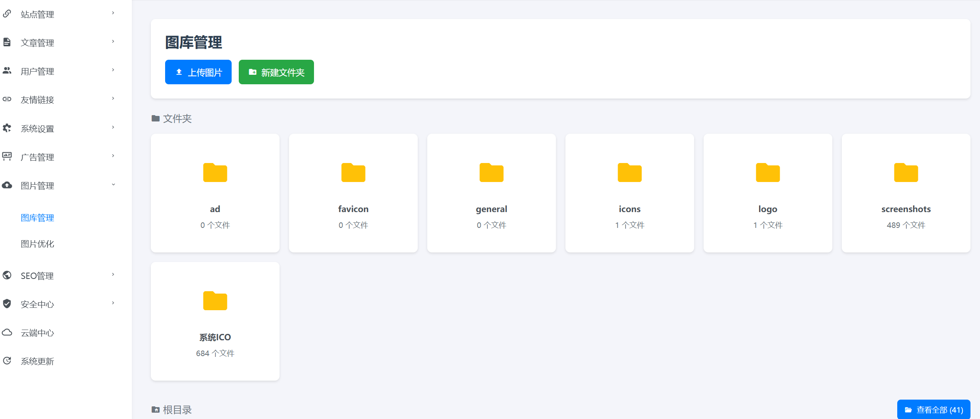Click the folder name 'favicon'

click(353, 209)
